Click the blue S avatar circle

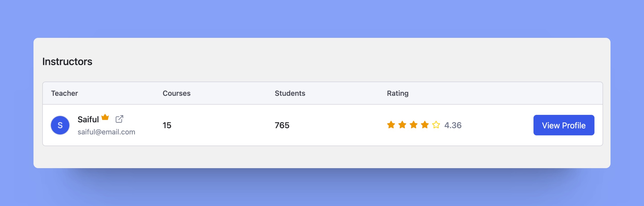(60, 125)
